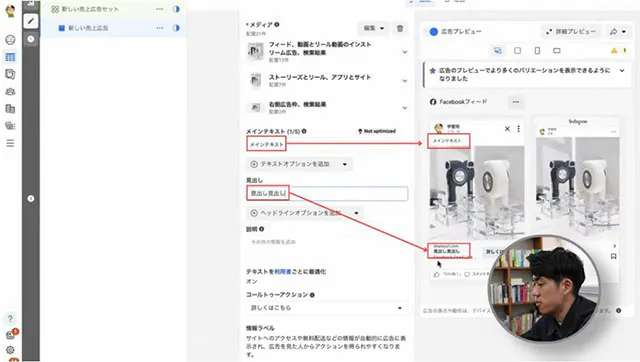Open settings gear icon
Screen dimensions: 640x362
click(x=10, y=350)
